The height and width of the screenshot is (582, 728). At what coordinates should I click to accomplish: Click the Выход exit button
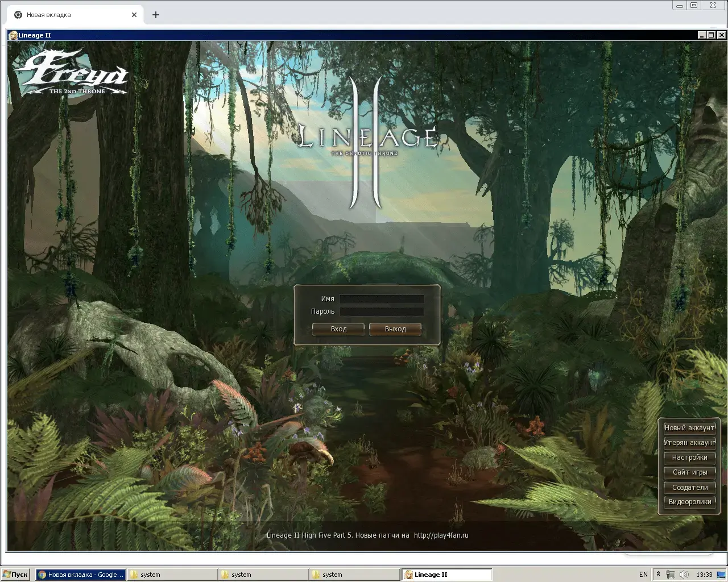point(395,329)
